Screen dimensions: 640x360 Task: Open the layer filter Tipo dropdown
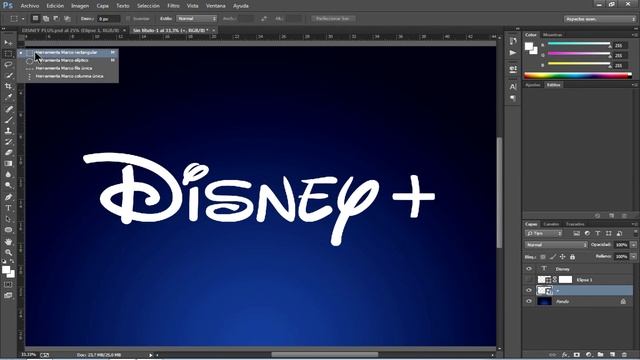pyautogui.click(x=544, y=233)
